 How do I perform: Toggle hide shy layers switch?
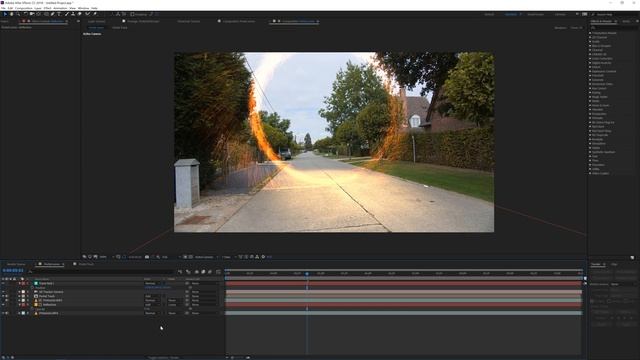tap(197, 271)
